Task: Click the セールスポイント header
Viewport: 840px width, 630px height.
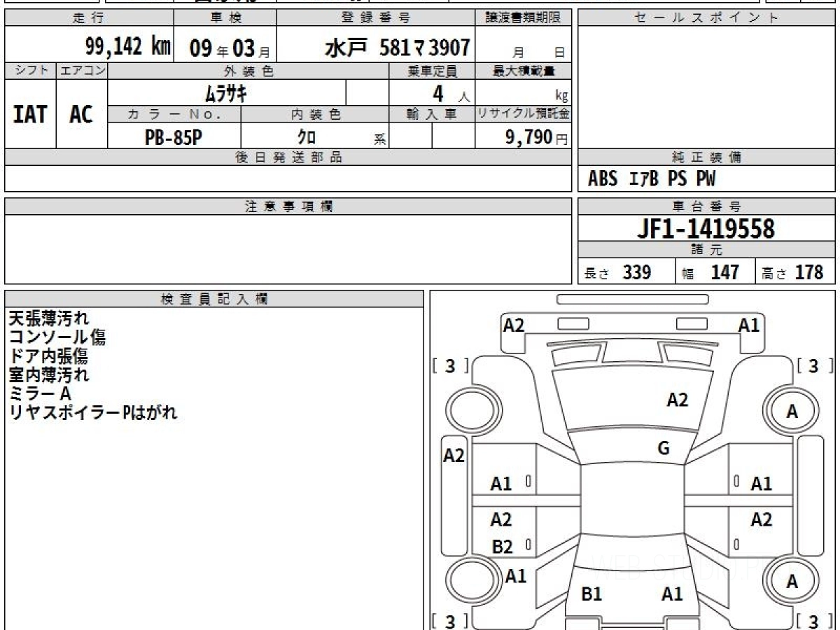Action: [x=706, y=17]
